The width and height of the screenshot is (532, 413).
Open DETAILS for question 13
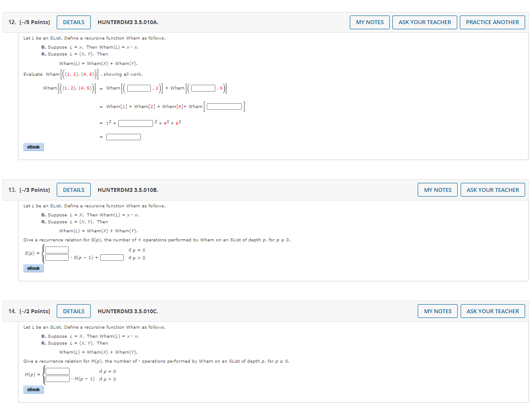(73, 190)
